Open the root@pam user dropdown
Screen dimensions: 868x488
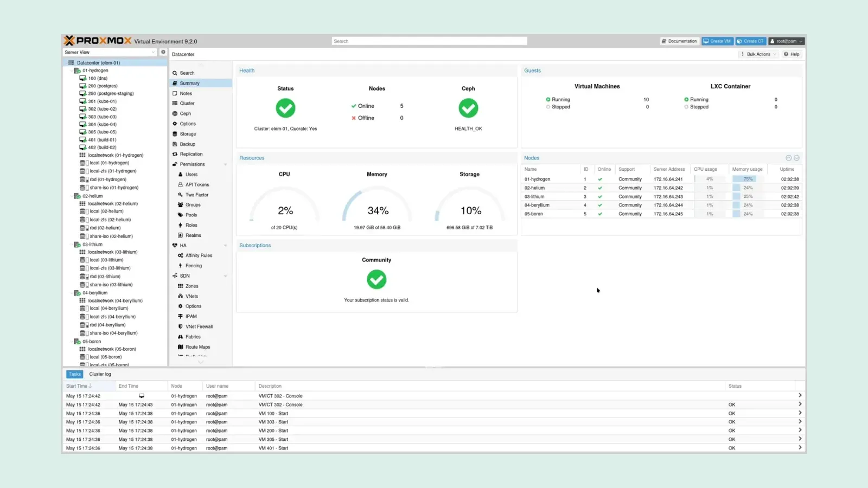pyautogui.click(x=787, y=41)
